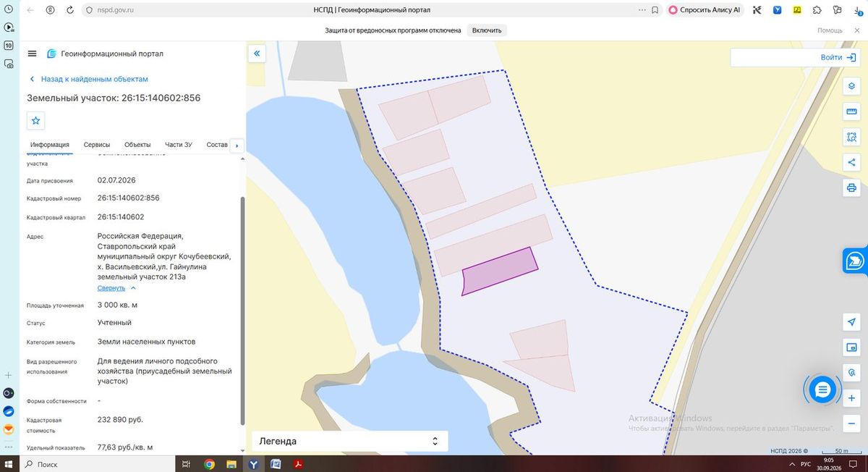The height and width of the screenshot is (472, 868).
Task: Share the current map view
Action: coord(851,162)
